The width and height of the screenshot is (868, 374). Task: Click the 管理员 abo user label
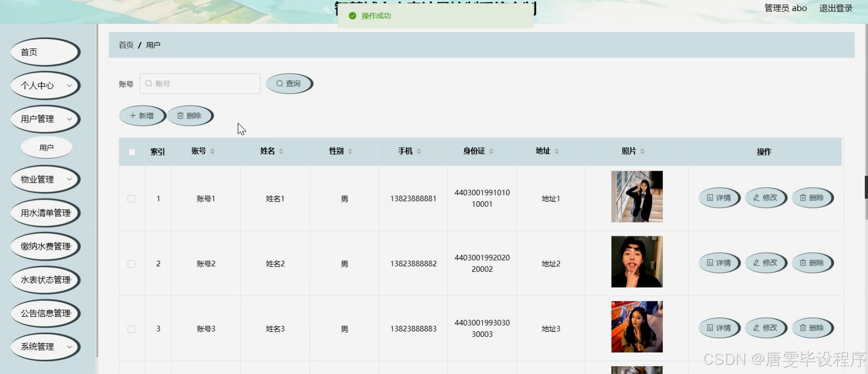[786, 8]
